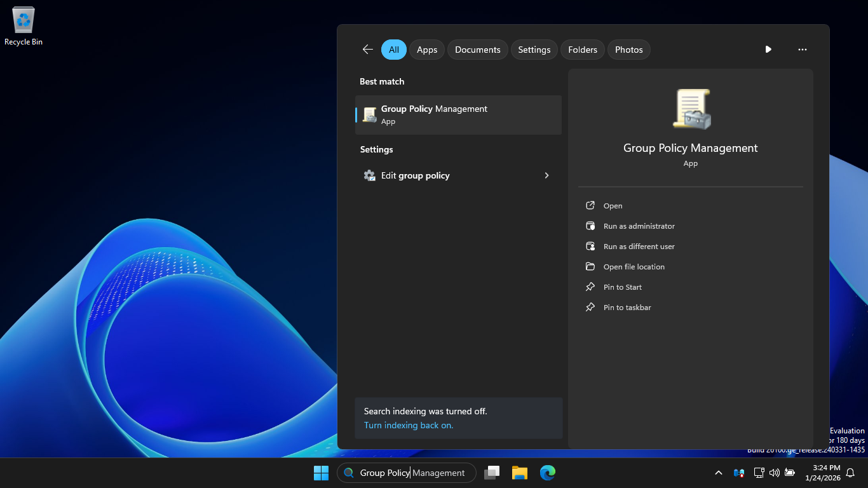The width and height of the screenshot is (868, 488).
Task: Click the back arrow in search panel
Action: [x=367, y=50]
